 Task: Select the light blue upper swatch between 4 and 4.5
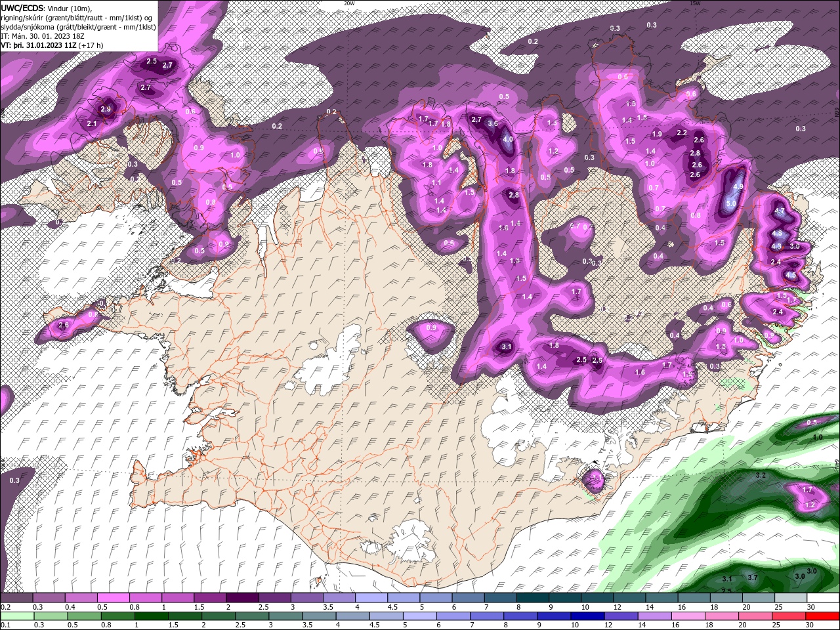pyautogui.click(x=370, y=598)
